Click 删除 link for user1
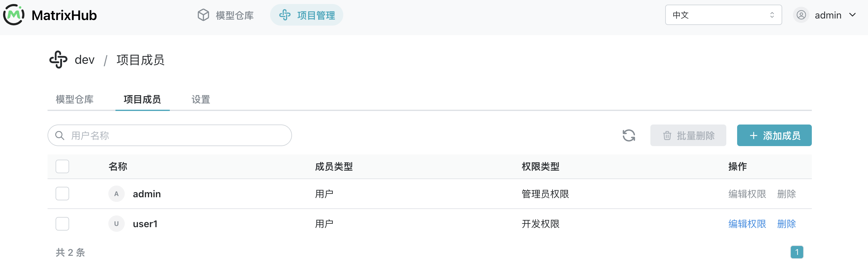Viewport: 868px width, 270px height. (x=786, y=223)
